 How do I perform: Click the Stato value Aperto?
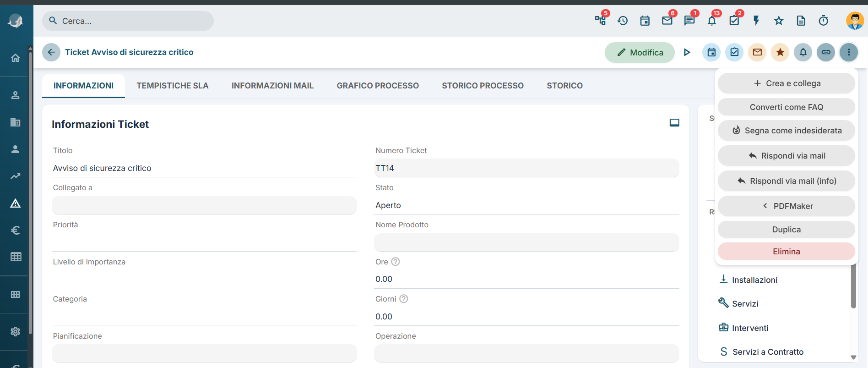(x=388, y=205)
